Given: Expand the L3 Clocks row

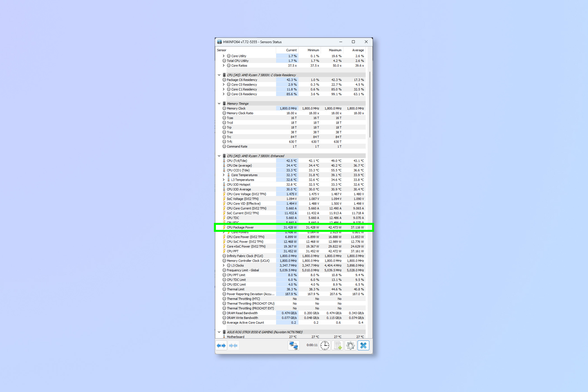Looking at the screenshot, I should (x=223, y=265).
